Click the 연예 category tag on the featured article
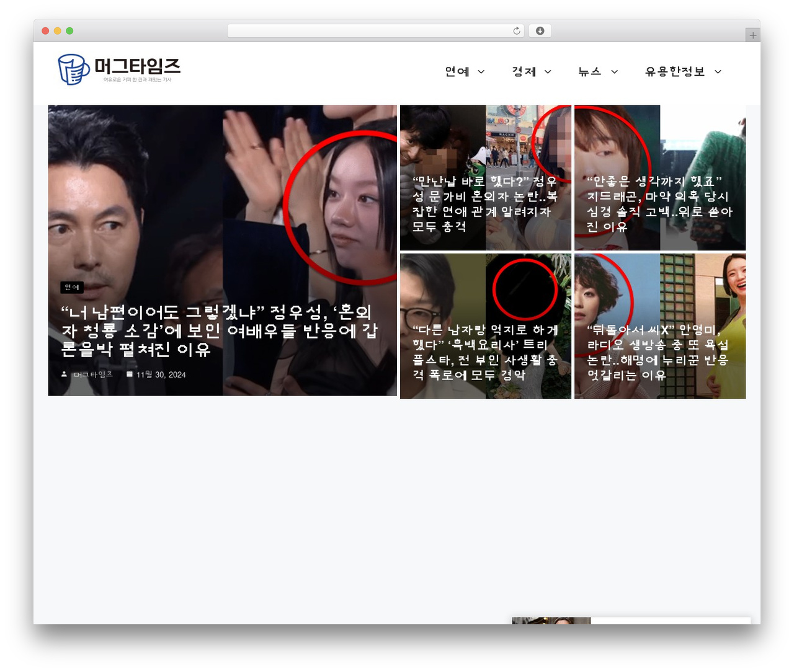Screen dimensions: 794x672 (x=72, y=287)
